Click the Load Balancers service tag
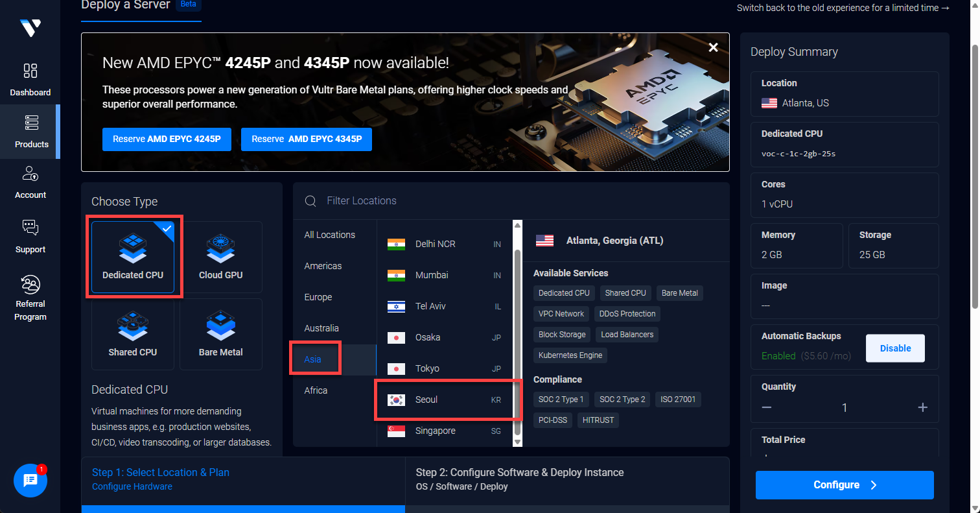 [627, 335]
